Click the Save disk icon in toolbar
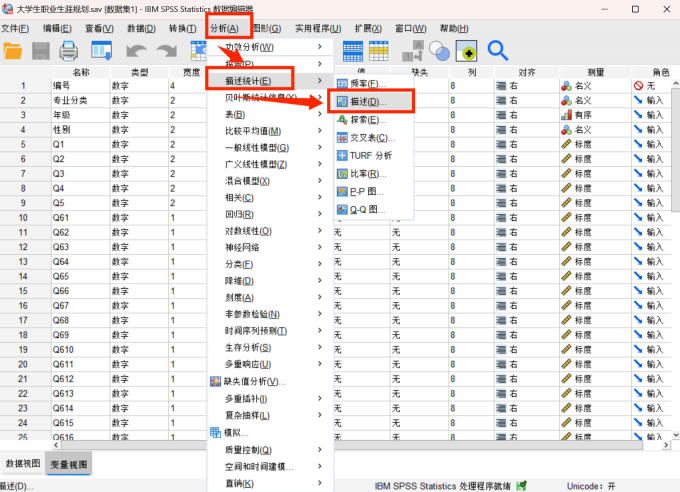 pyautogui.click(x=41, y=50)
